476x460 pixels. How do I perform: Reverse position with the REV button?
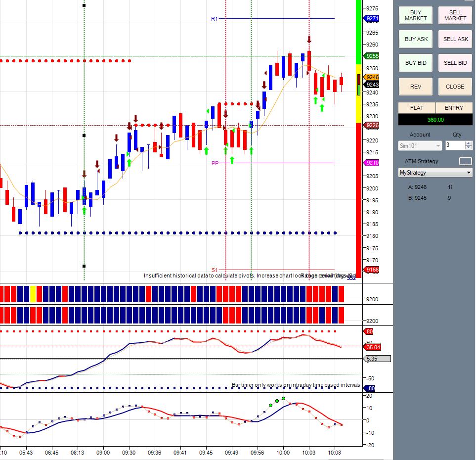pyautogui.click(x=416, y=86)
